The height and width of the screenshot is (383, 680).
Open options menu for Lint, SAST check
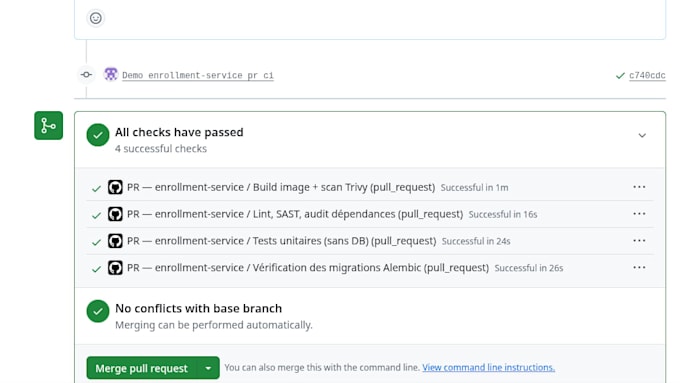pos(639,214)
